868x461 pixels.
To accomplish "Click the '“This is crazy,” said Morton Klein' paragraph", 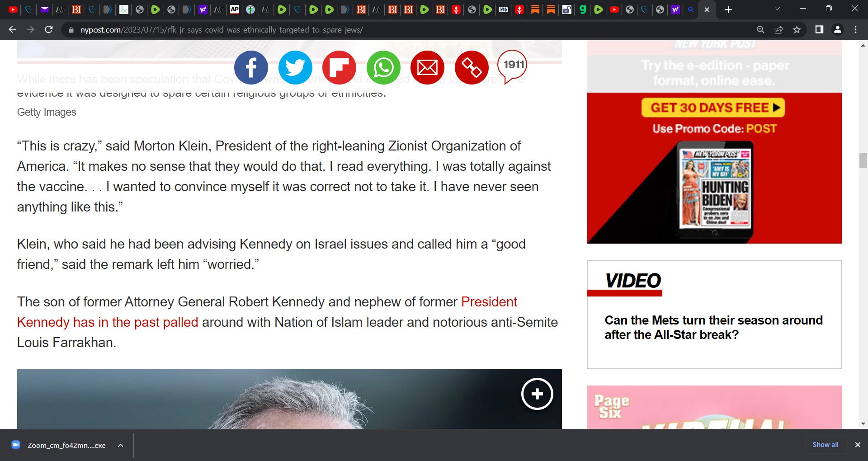I will click(x=284, y=176).
